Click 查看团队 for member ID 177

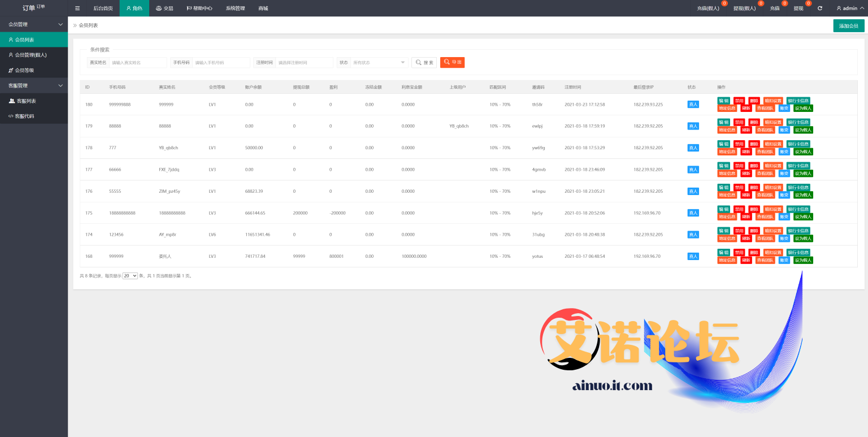765,174
